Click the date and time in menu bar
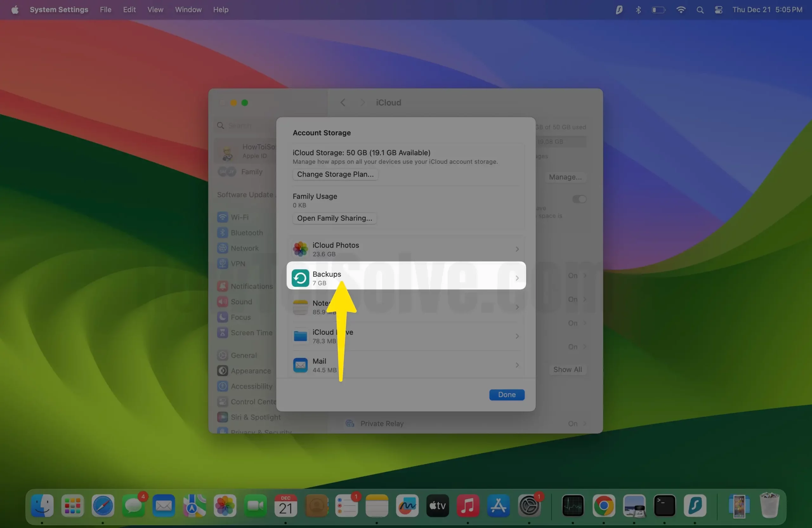 (767, 10)
